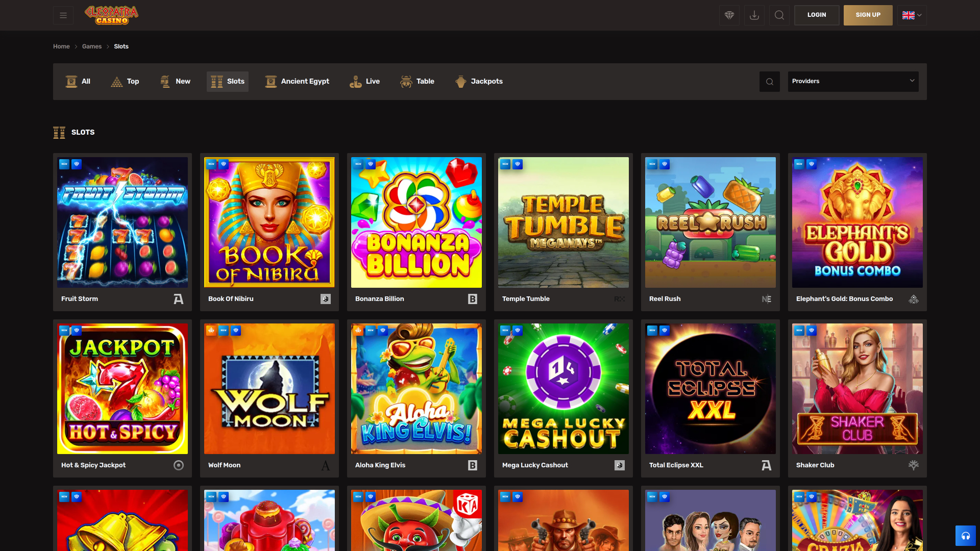Click the provider icon on Book Of Nibiru card
Viewport: 980px width, 551px height.
(325, 299)
